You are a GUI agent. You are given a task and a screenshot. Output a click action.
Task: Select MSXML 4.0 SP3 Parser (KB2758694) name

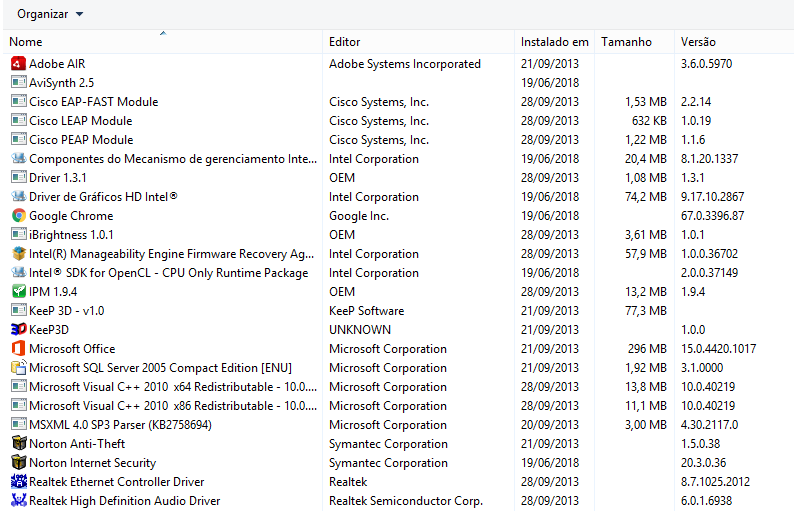click(x=121, y=425)
